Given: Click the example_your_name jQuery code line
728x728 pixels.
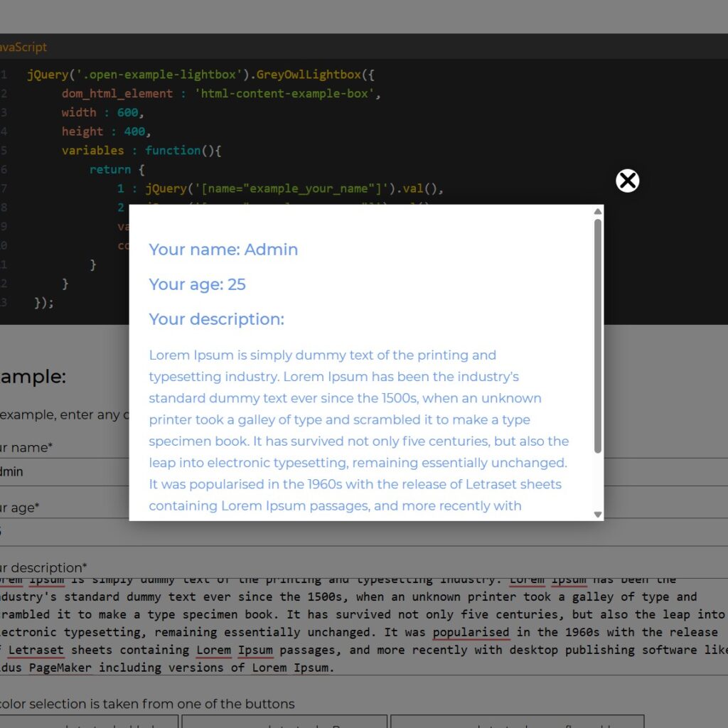Looking at the screenshot, I should 280,188.
